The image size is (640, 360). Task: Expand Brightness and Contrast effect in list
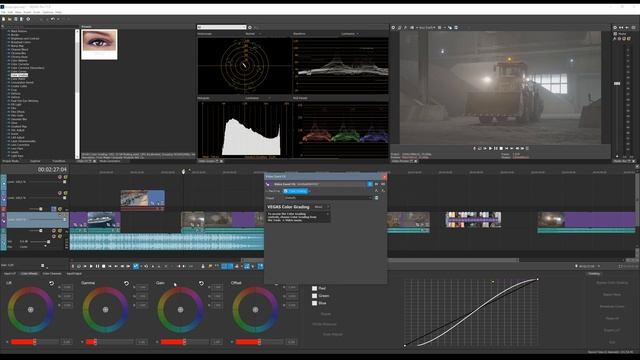[9, 38]
